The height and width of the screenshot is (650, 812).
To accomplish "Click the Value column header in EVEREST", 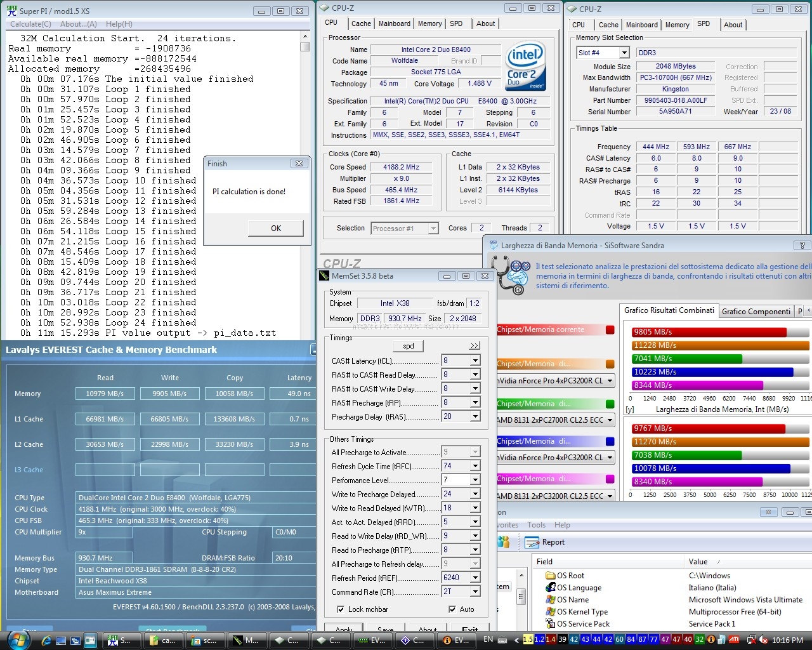I will pos(749,562).
